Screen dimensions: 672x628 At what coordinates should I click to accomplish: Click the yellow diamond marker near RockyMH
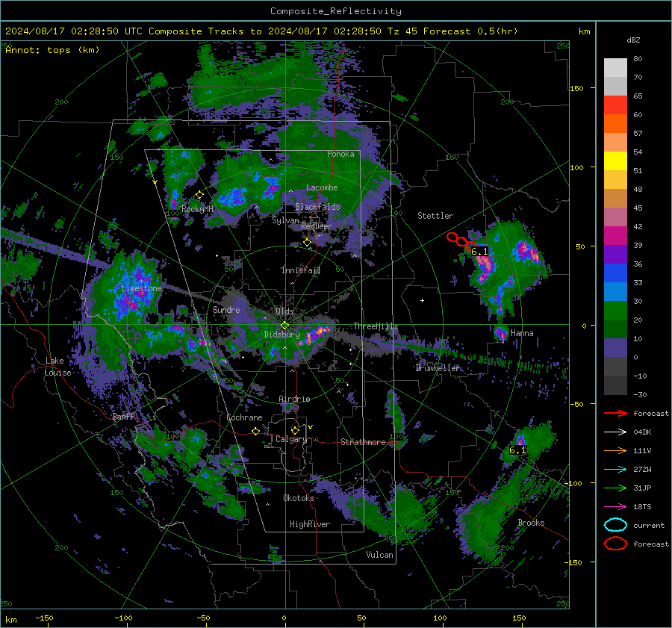click(x=199, y=195)
